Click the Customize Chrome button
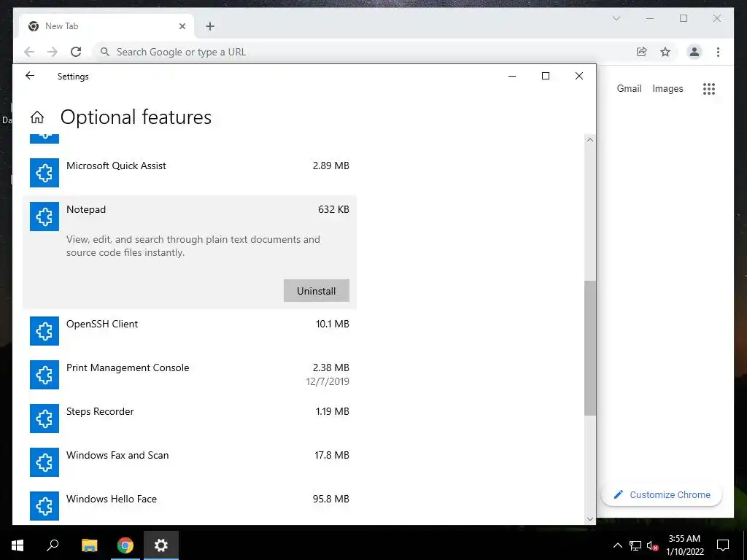Image resolution: width=747 pixels, height=560 pixels. coord(662,495)
